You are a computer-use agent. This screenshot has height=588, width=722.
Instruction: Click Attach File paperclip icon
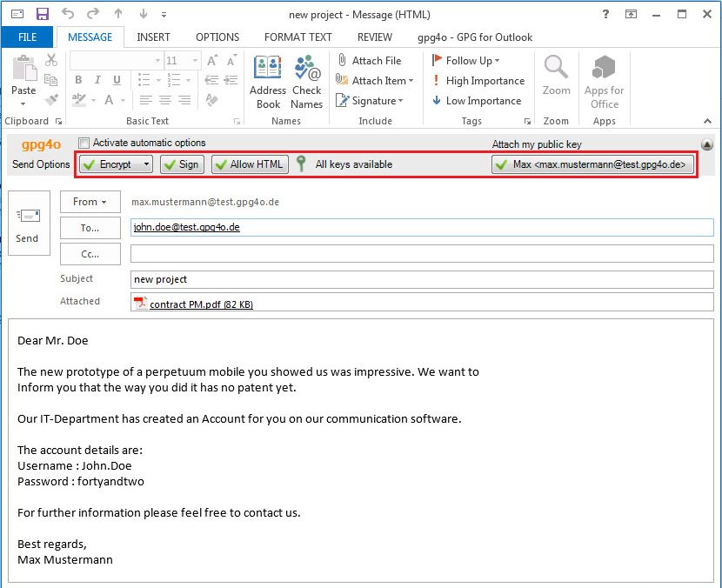tap(343, 61)
